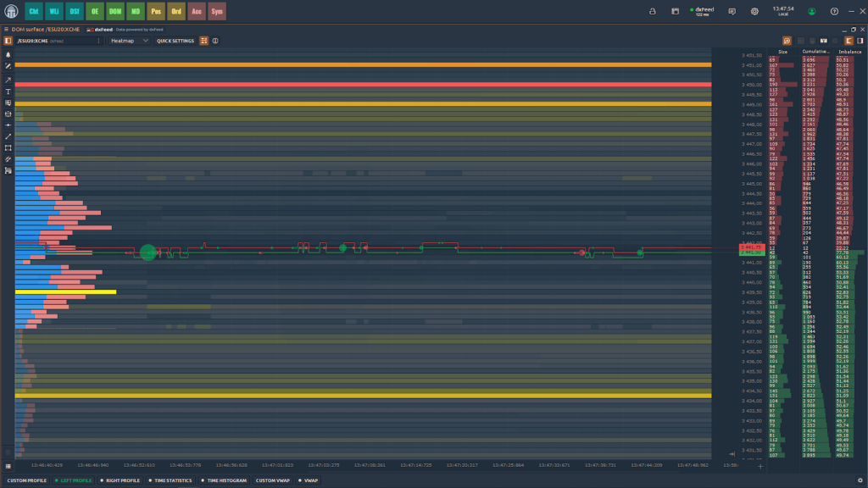Viewport: 868px width, 488px height.
Task: Select the Text annotation tool
Action: (x=8, y=91)
